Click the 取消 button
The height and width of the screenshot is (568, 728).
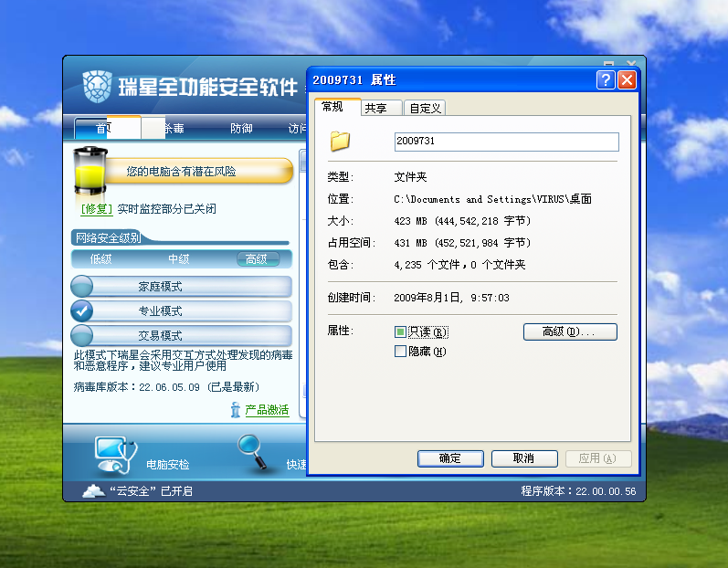(x=524, y=458)
